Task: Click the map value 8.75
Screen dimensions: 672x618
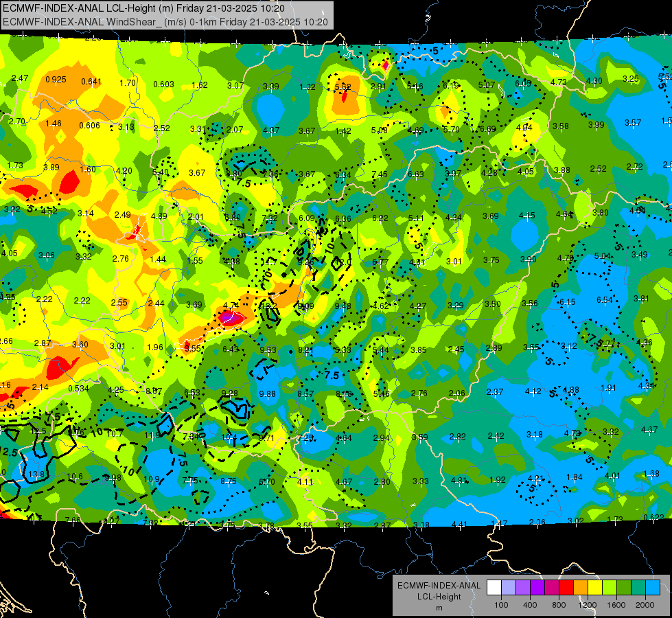Action: pos(229,481)
